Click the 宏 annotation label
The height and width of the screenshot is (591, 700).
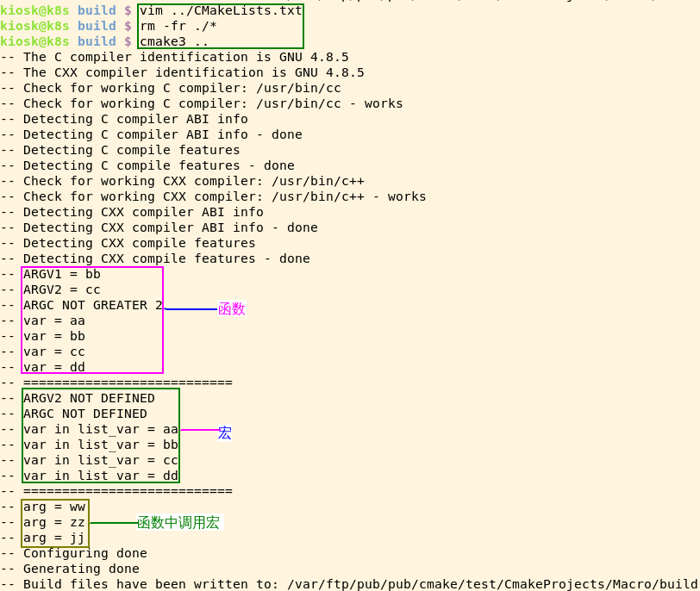224,432
